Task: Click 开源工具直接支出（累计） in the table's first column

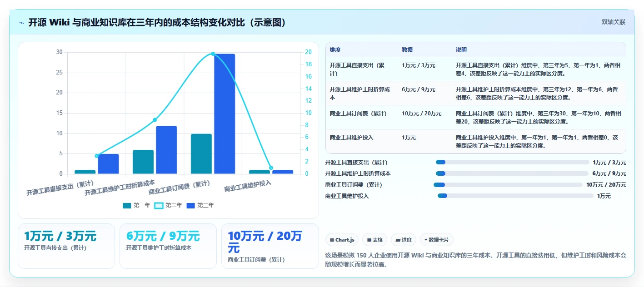Action: [x=357, y=69]
